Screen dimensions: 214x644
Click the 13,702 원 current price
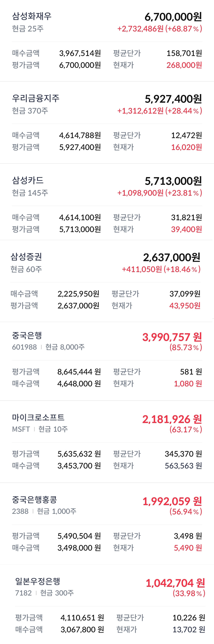(189, 629)
